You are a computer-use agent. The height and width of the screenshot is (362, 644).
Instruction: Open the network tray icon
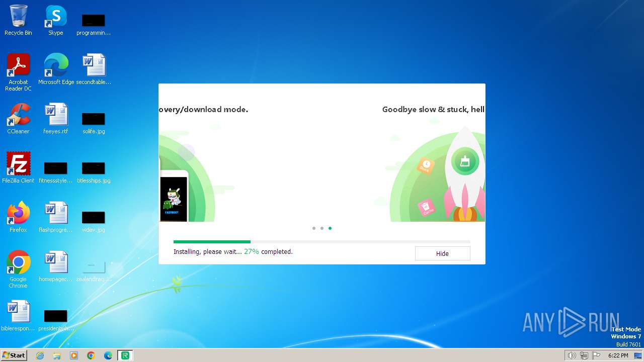(x=584, y=355)
